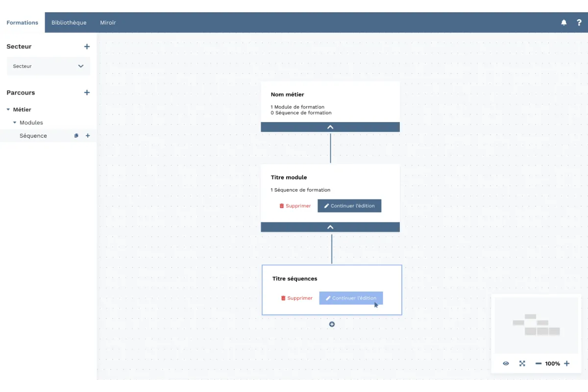
Task: Click Continuer l'édition on Titre séquences
Action: [351, 298]
